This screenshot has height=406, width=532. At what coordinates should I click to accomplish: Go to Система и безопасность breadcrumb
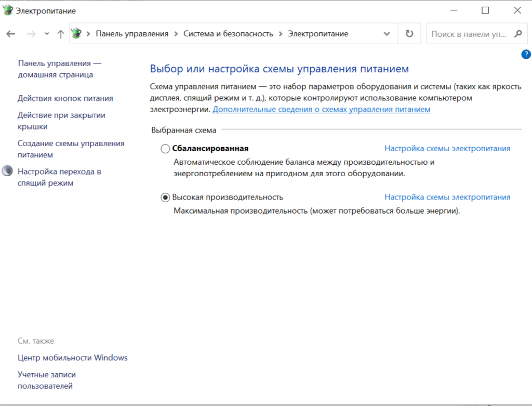coord(228,34)
